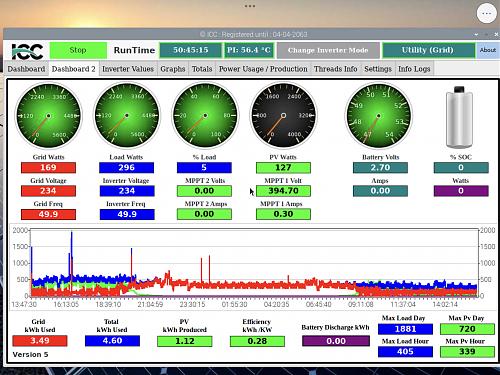500x375 pixels.
Task: Click Change Inverter Mode button
Action: pos(328,50)
